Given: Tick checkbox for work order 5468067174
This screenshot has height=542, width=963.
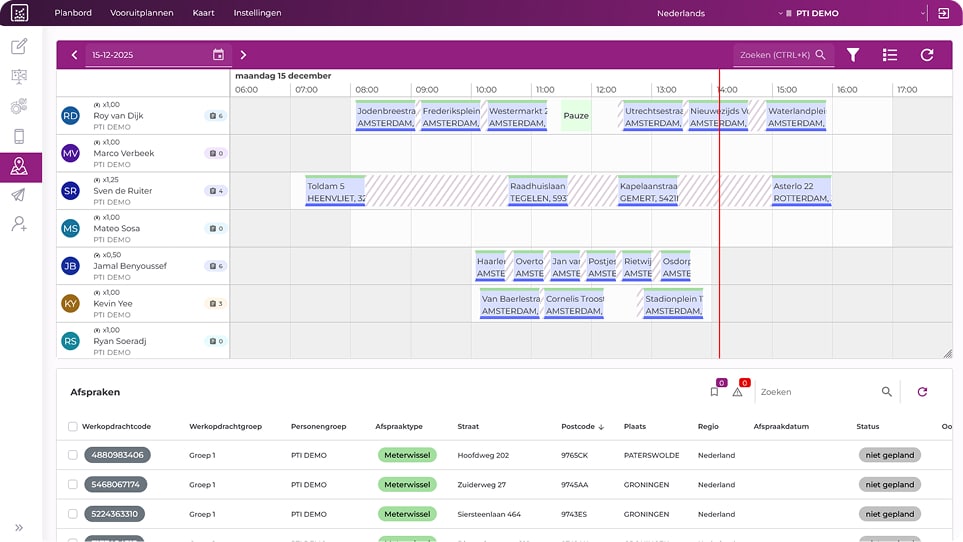Looking at the screenshot, I should [72, 484].
